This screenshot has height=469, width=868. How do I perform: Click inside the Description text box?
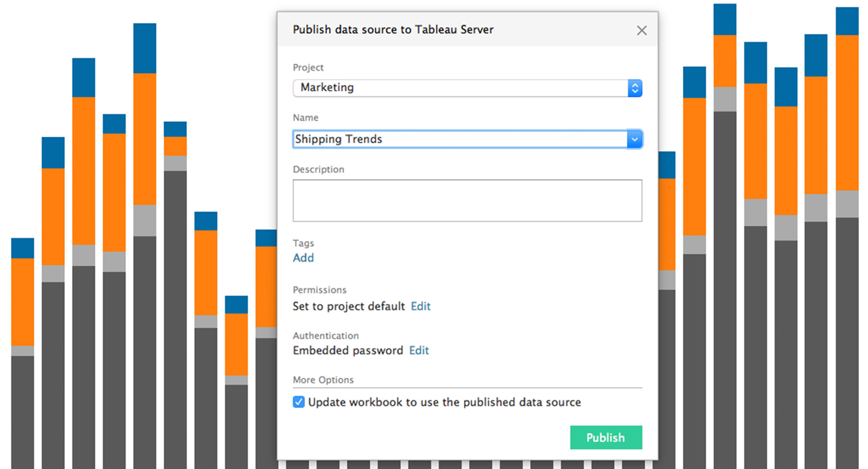click(x=467, y=201)
